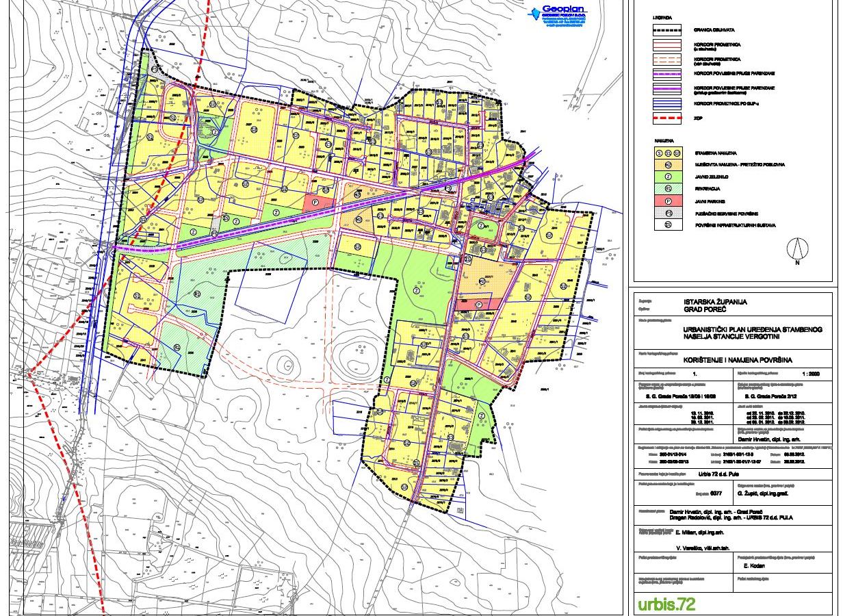Click the blue Koridor Prometnice GUP legend symbol
Screen dimensions: 856x616
pos(668,103)
